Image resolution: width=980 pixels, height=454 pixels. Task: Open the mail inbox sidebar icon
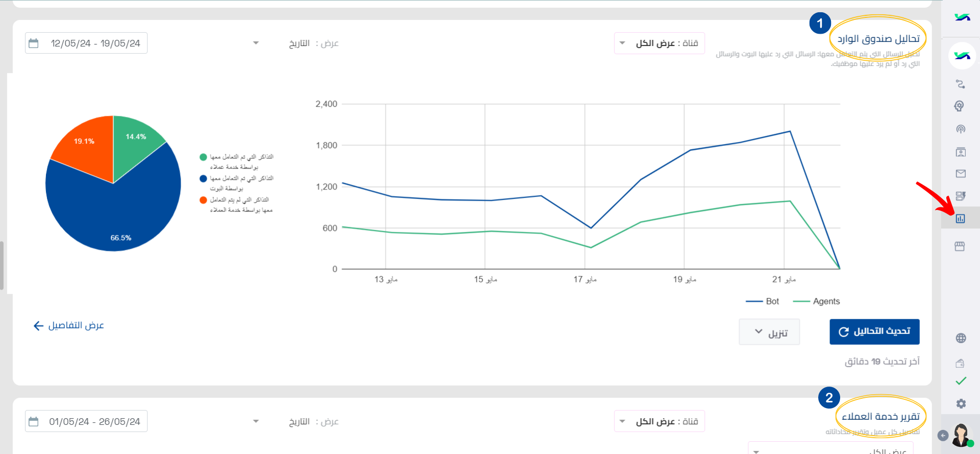click(x=960, y=174)
